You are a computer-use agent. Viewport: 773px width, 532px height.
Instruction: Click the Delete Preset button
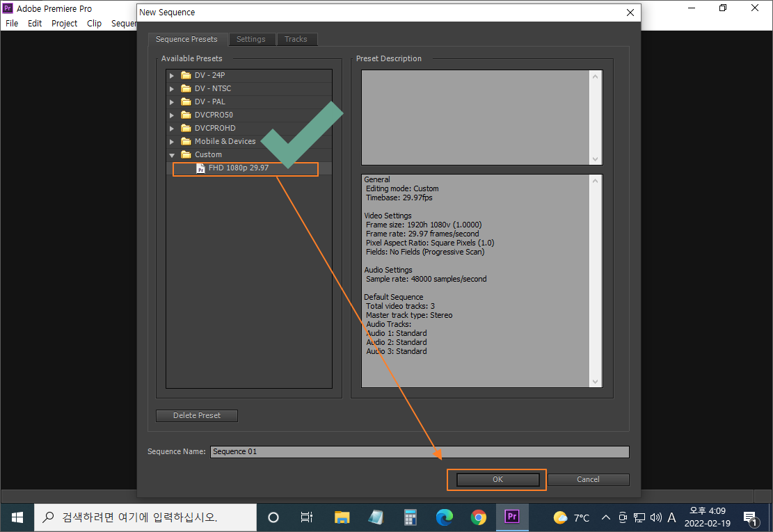click(x=197, y=416)
